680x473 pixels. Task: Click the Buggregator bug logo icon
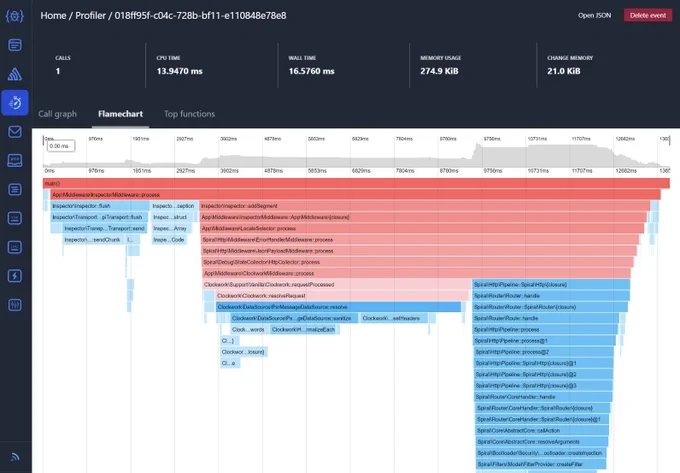tap(15, 16)
